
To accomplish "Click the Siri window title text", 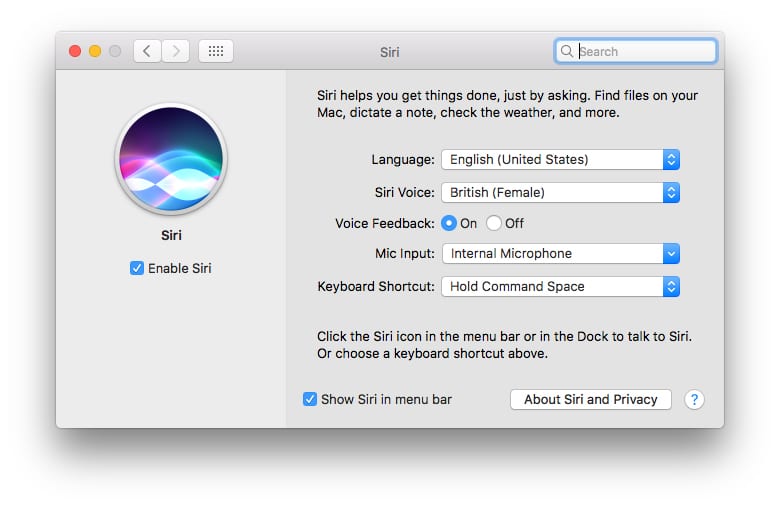I will [389, 51].
